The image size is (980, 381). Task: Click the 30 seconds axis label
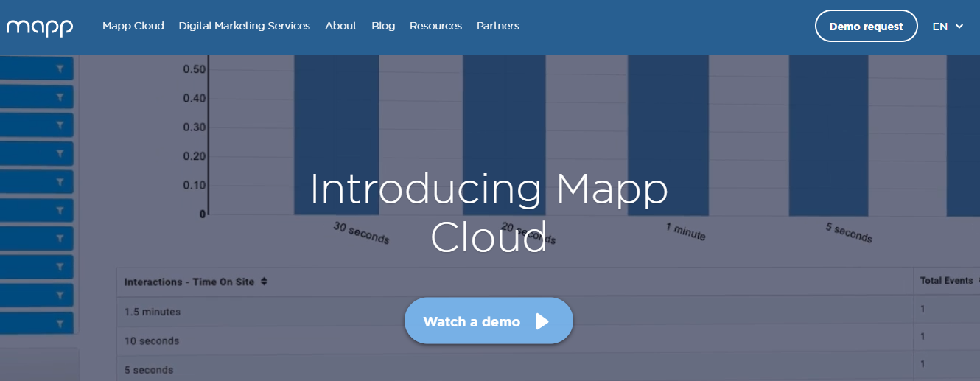[361, 233]
